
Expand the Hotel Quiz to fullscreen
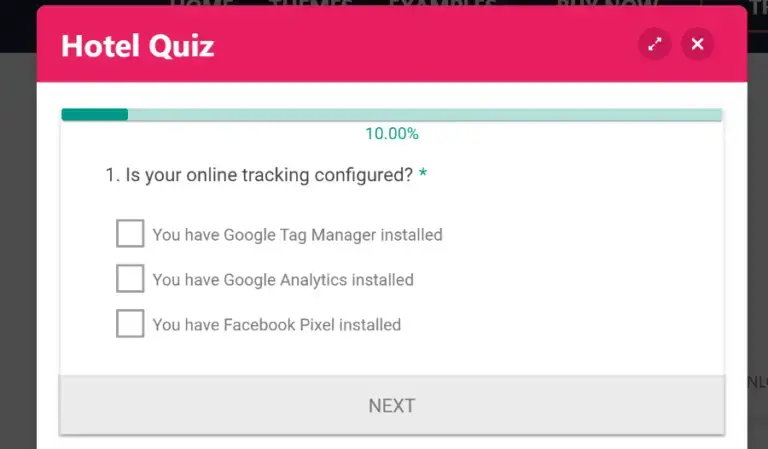tap(655, 44)
